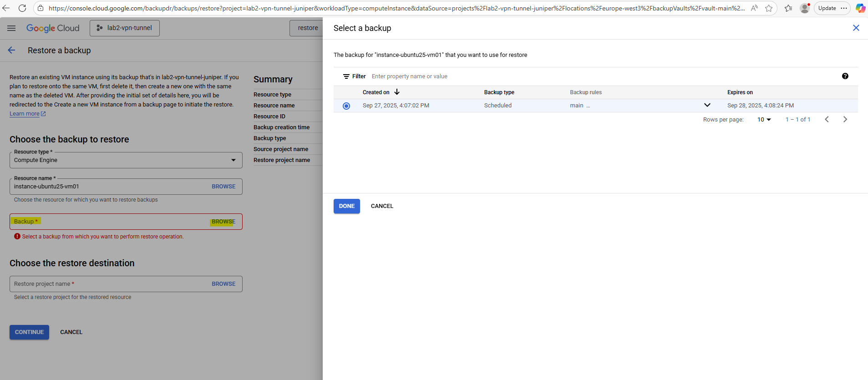Go to next page of backups
This screenshot has height=380, width=868.
pos(845,119)
